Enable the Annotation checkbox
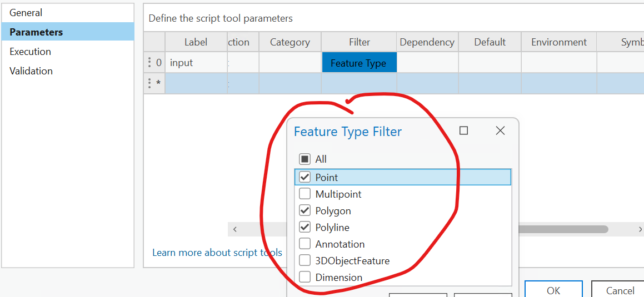644x297 pixels. coord(304,244)
